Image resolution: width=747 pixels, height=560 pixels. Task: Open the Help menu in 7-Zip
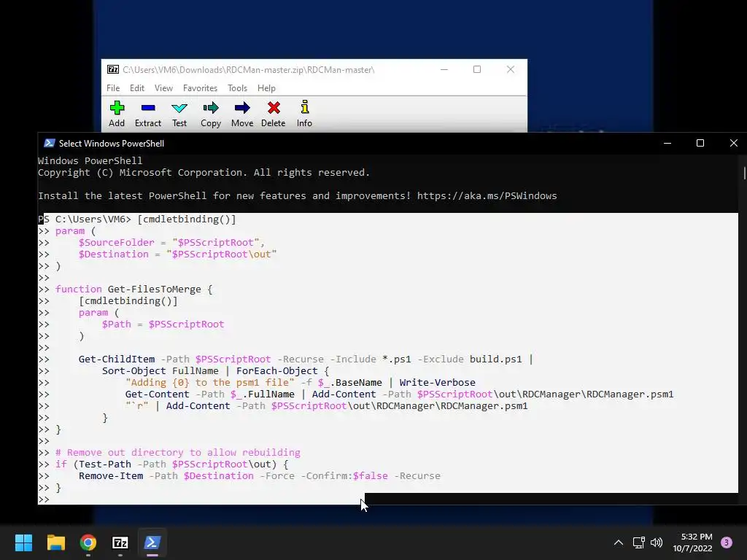point(266,88)
